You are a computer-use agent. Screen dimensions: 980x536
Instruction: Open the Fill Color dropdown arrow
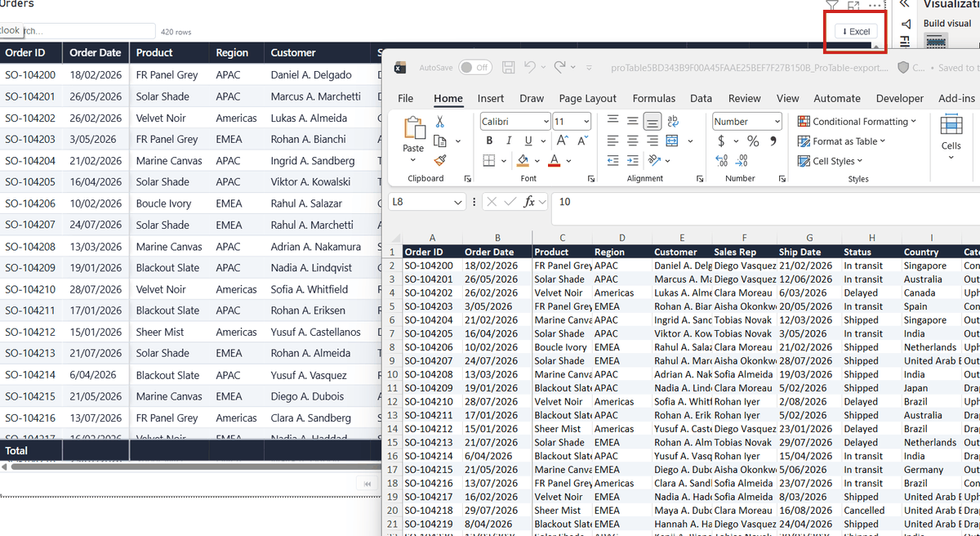pos(536,161)
